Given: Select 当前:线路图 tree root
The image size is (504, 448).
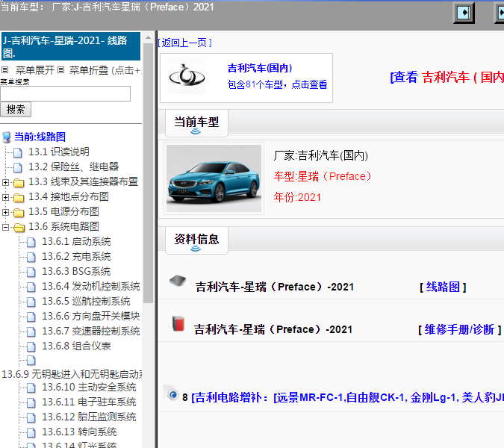Looking at the screenshot, I should click(x=40, y=137).
